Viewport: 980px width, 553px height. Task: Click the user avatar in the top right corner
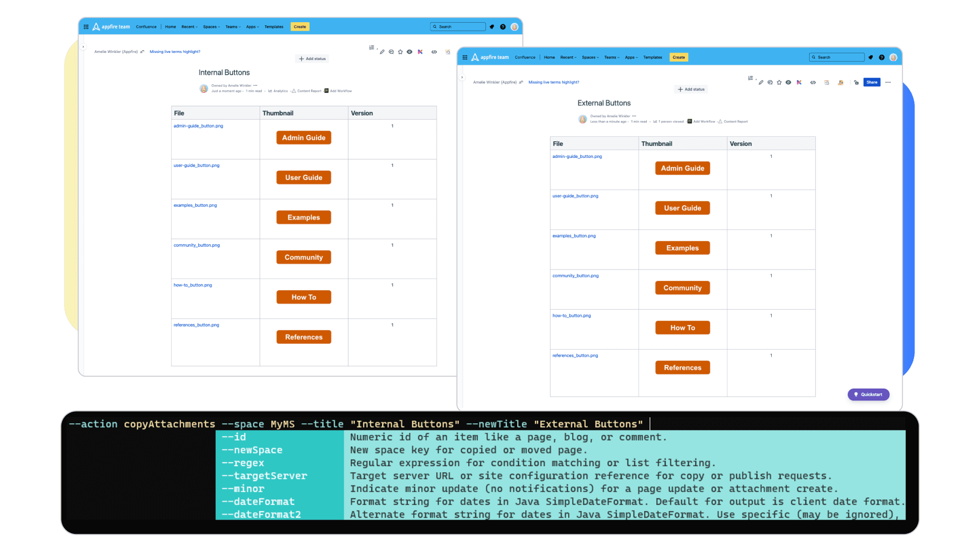click(894, 57)
